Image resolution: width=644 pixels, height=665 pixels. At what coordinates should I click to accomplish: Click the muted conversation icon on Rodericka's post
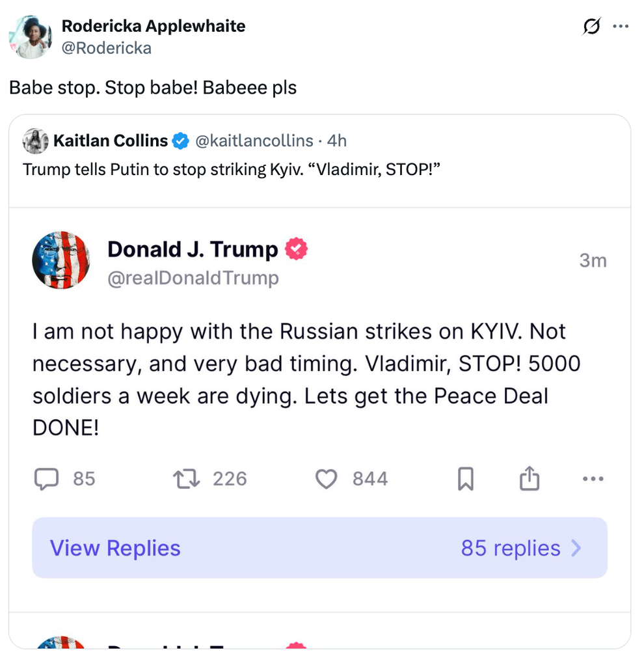(x=591, y=26)
